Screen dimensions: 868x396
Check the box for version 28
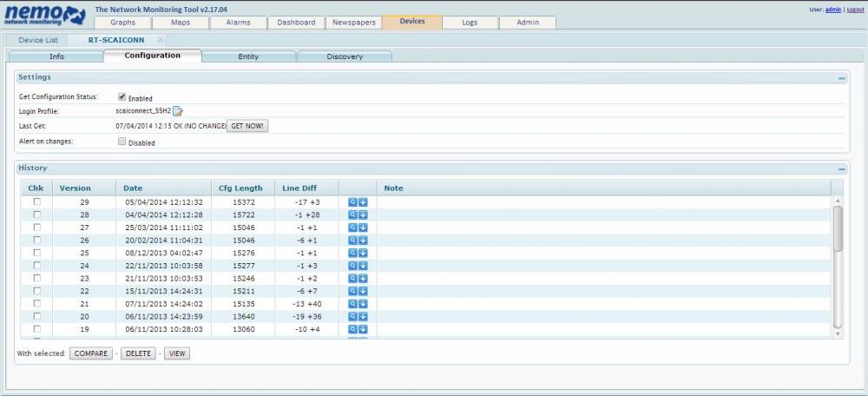tap(37, 214)
